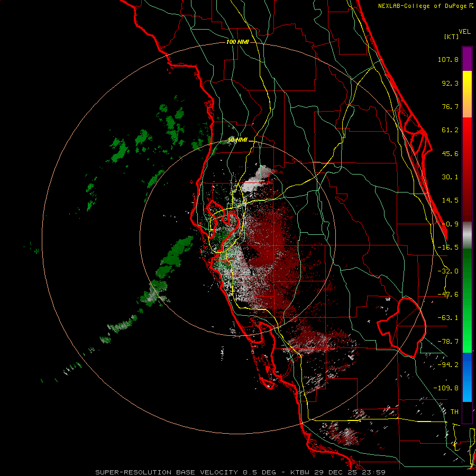476x476 pixels.
Task: Pick the blue segment of velocity color bar
Action: pos(467,377)
